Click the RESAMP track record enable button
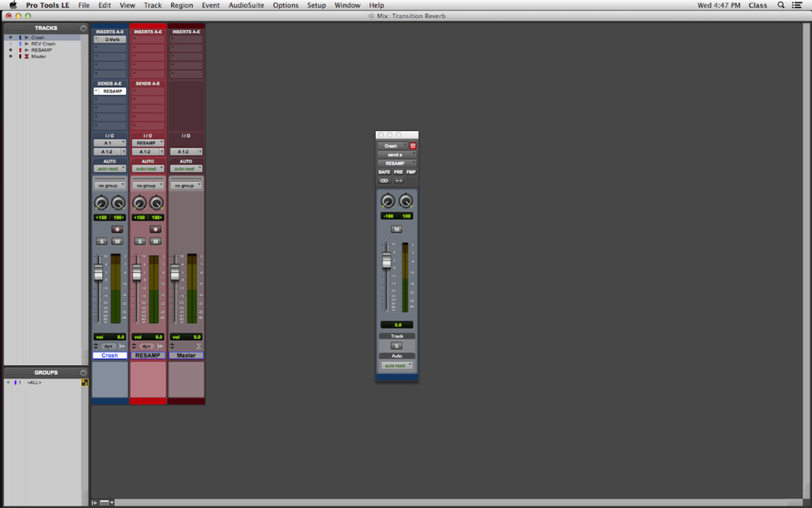 pos(155,229)
